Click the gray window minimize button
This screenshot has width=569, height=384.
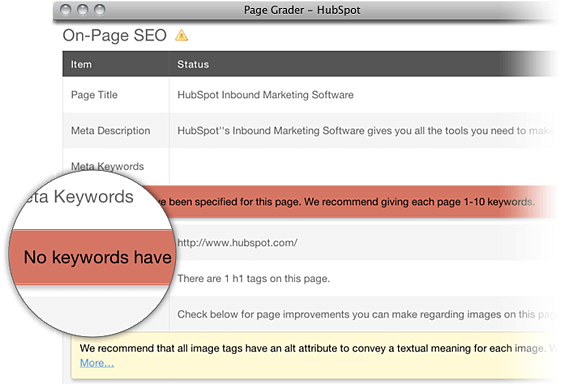(x=82, y=10)
